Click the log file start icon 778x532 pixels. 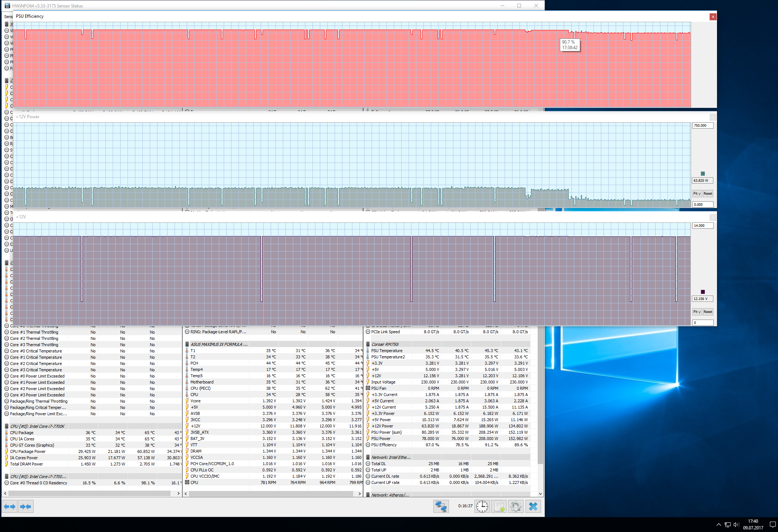499,506
